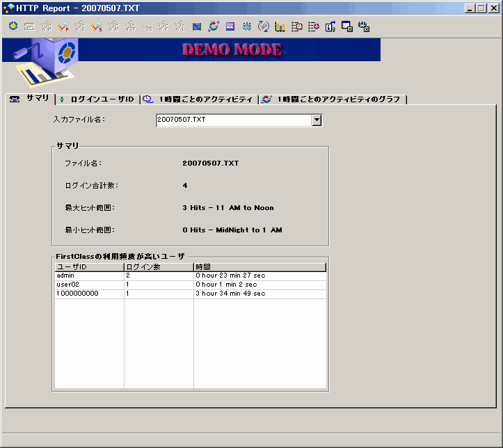Click the orange bar chart toolbar icon

coord(280,26)
